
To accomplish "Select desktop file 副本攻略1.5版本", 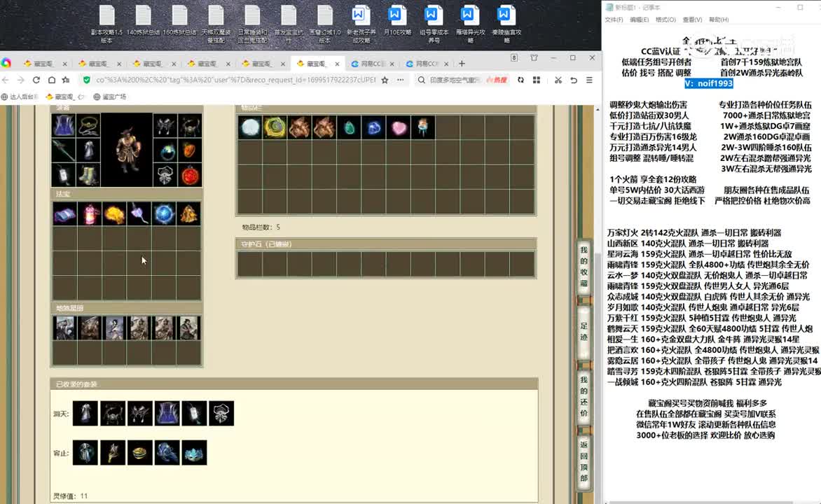I will [x=106, y=24].
